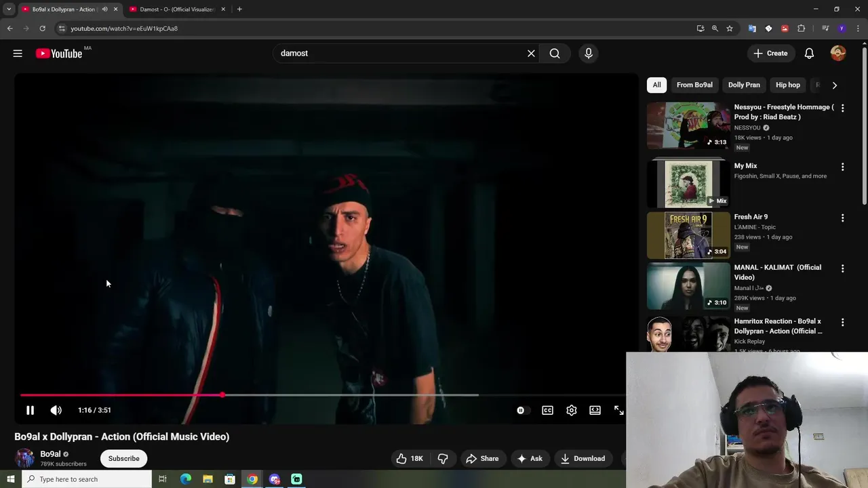Open the notifications bell
Image resolution: width=868 pixels, height=488 pixels.
(x=809, y=54)
